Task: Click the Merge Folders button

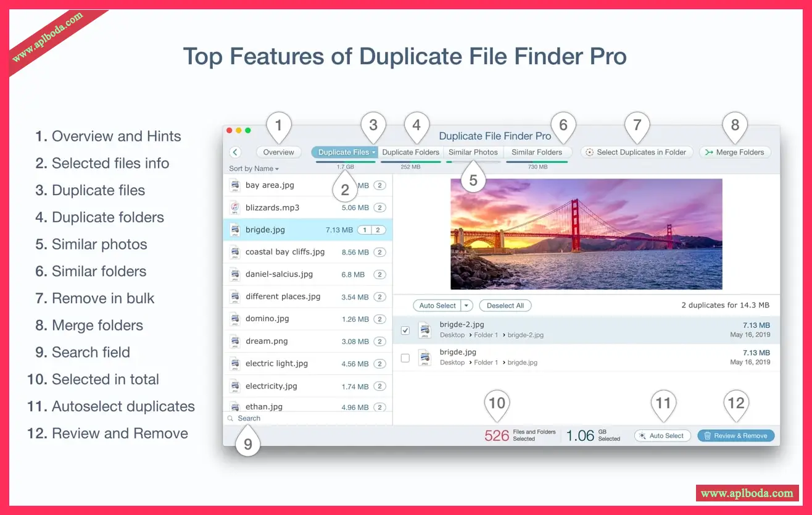Action: pyautogui.click(x=735, y=152)
